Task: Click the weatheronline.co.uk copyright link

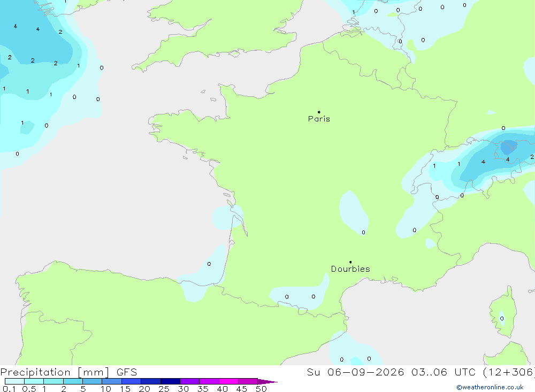Action: pos(490,387)
